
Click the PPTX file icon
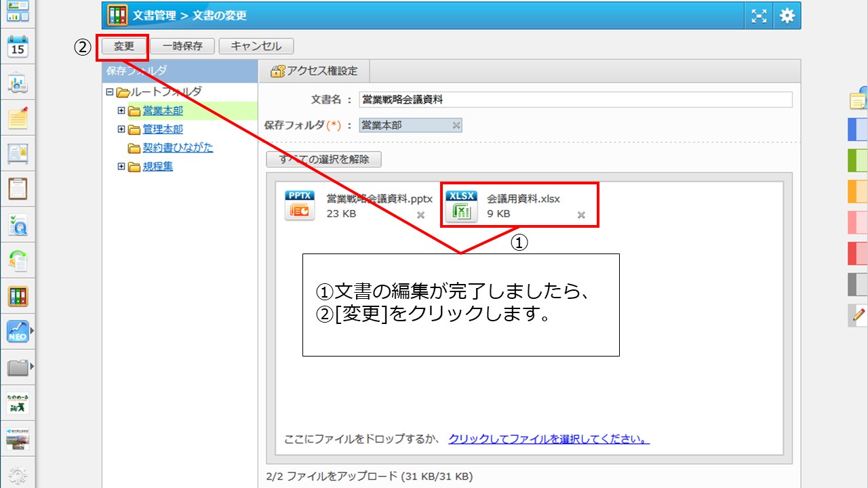[300, 205]
